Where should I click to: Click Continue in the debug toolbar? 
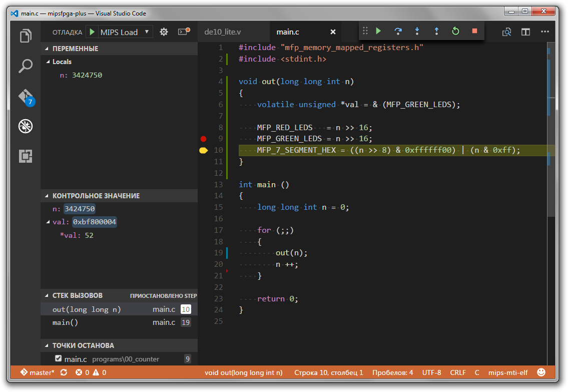pos(378,32)
